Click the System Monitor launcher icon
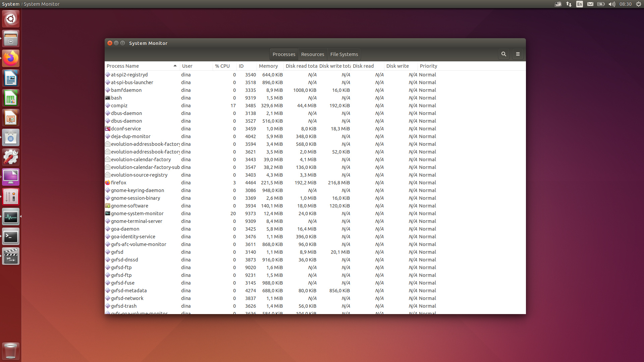644x362 pixels. coord(11,217)
